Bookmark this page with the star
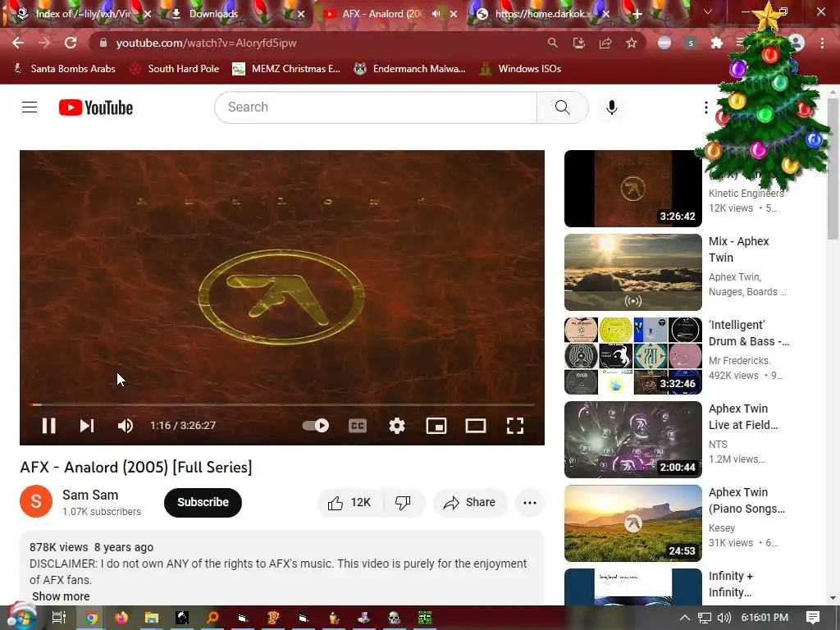This screenshot has width=840, height=630. point(632,43)
